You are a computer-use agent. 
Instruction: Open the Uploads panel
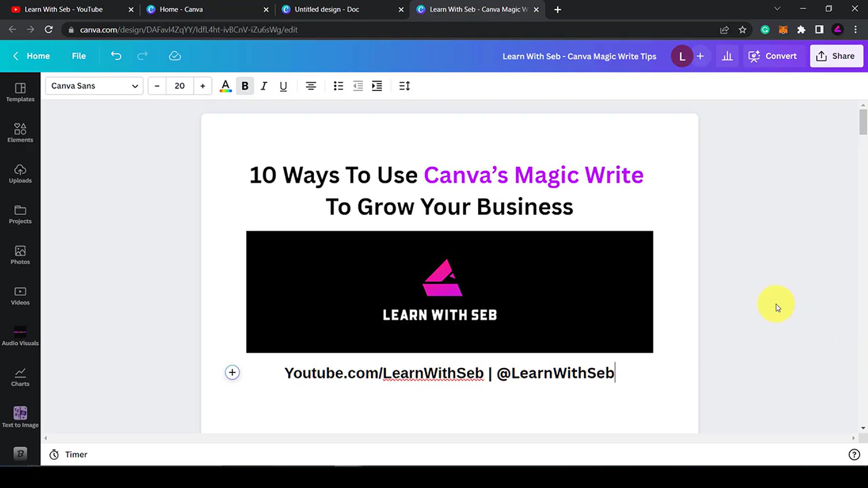[20, 174]
